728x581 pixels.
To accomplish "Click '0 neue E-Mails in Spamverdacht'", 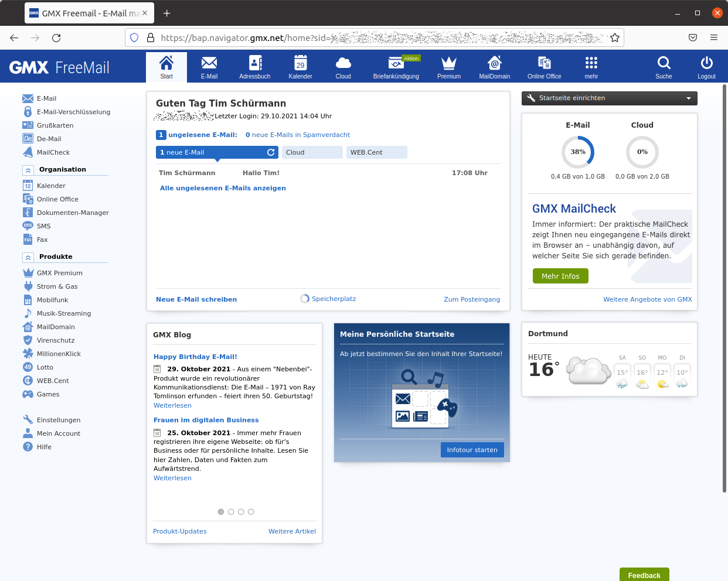I will (298, 135).
